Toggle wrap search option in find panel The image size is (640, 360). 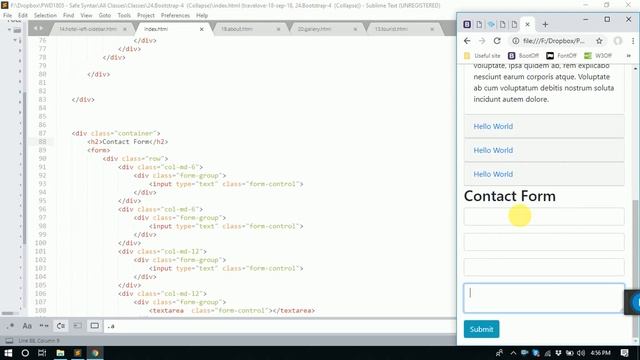pyautogui.click(x=60, y=326)
